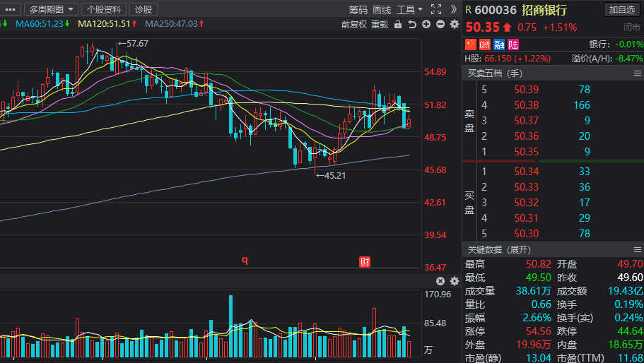Close the volume indicator panel
Viewport: 644px width, 363px height.
[x=440, y=281]
